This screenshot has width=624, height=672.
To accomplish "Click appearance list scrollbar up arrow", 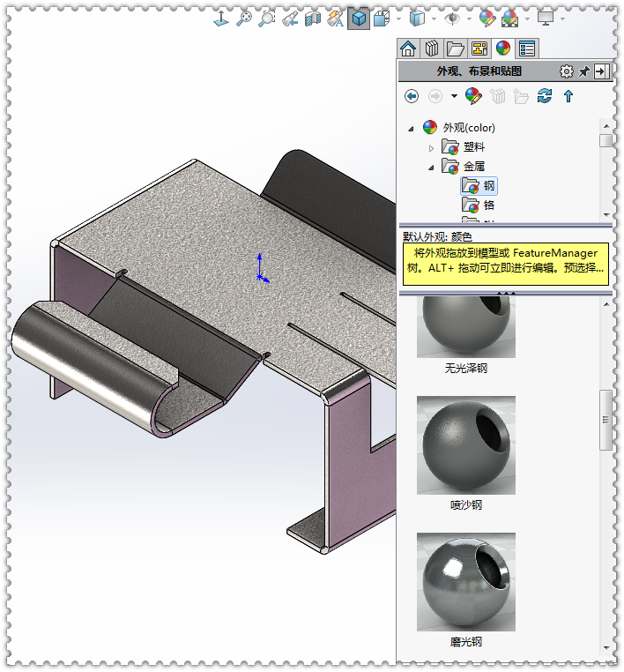I will point(606,304).
